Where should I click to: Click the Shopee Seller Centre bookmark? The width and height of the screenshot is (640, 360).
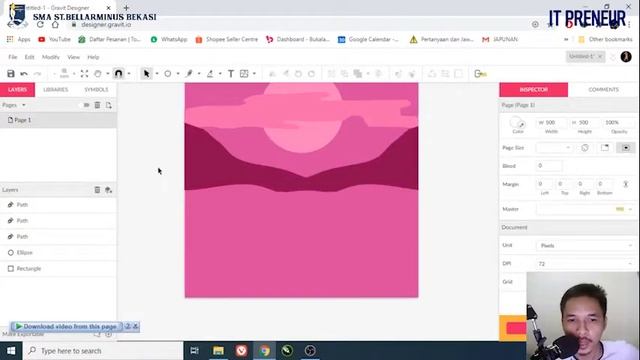pos(227,40)
